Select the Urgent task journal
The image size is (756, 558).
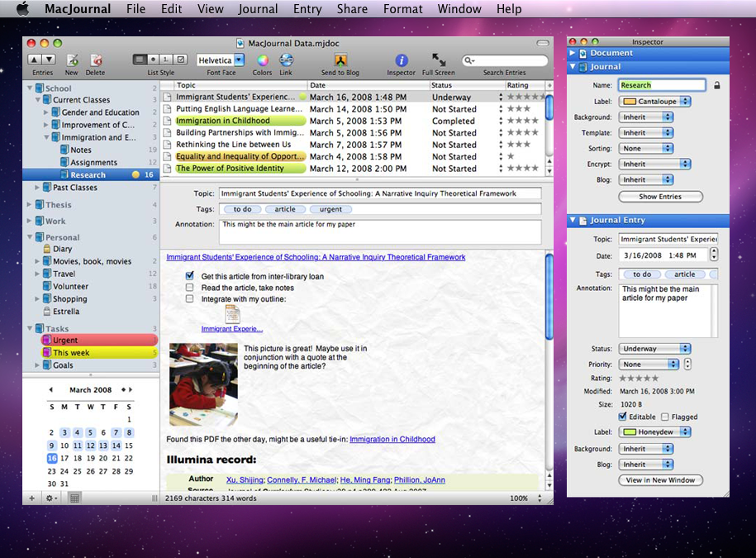[x=99, y=340]
